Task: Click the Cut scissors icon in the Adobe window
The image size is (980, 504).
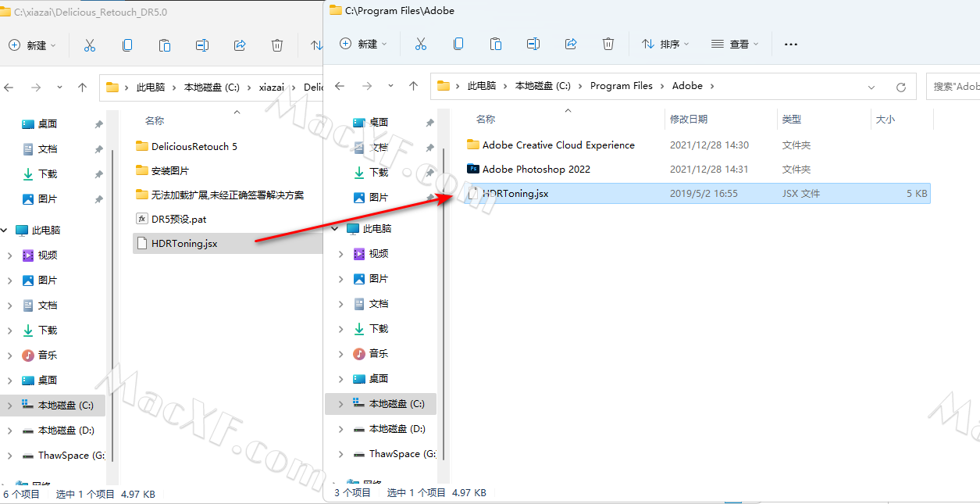Action: point(421,44)
